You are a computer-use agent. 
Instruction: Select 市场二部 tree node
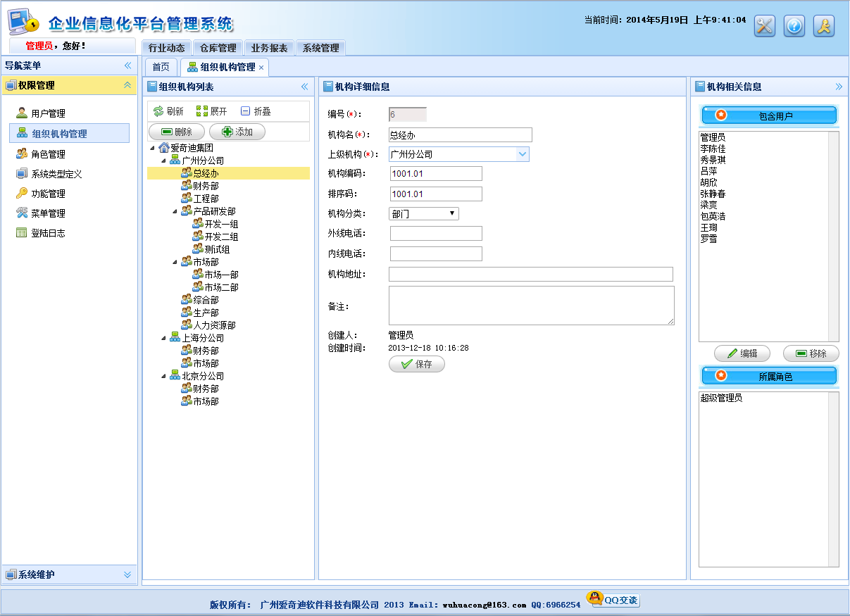click(x=221, y=287)
